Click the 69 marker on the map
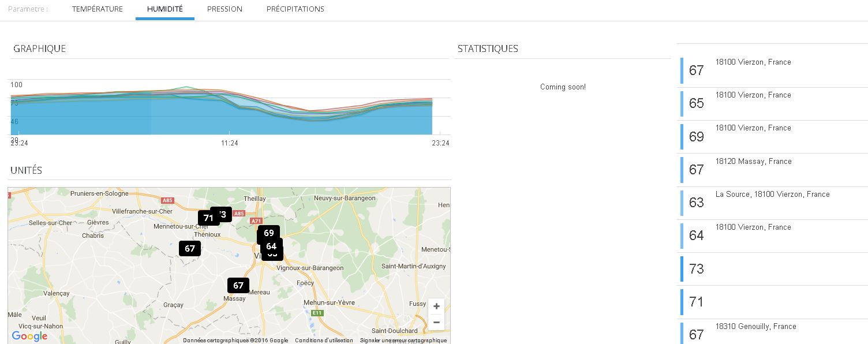This screenshot has width=868, height=344. (268, 233)
